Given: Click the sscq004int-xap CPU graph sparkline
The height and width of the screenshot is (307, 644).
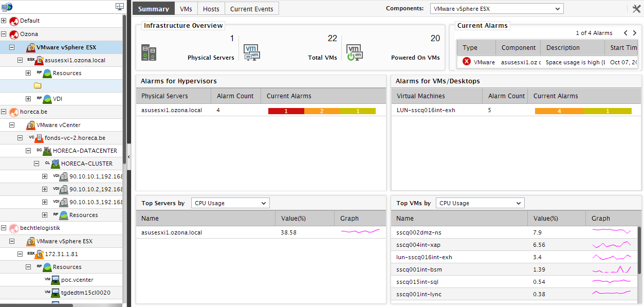Looking at the screenshot, I should pos(612,244).
